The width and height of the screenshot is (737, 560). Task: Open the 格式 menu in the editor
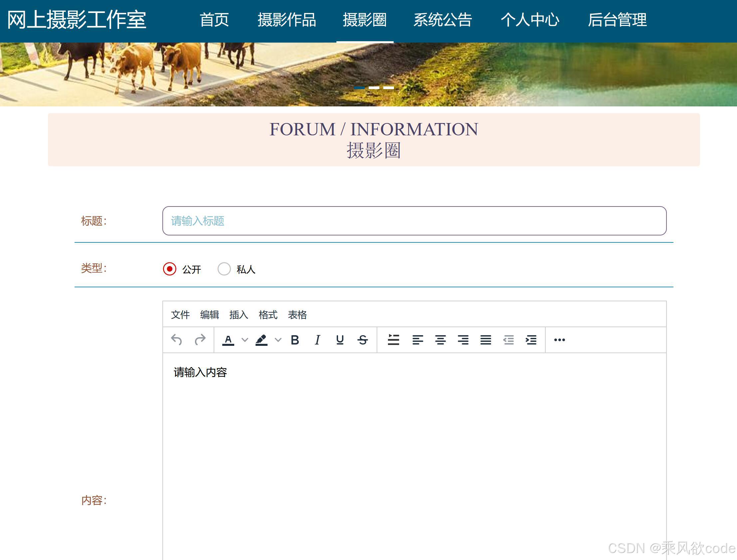click(268, 315)
